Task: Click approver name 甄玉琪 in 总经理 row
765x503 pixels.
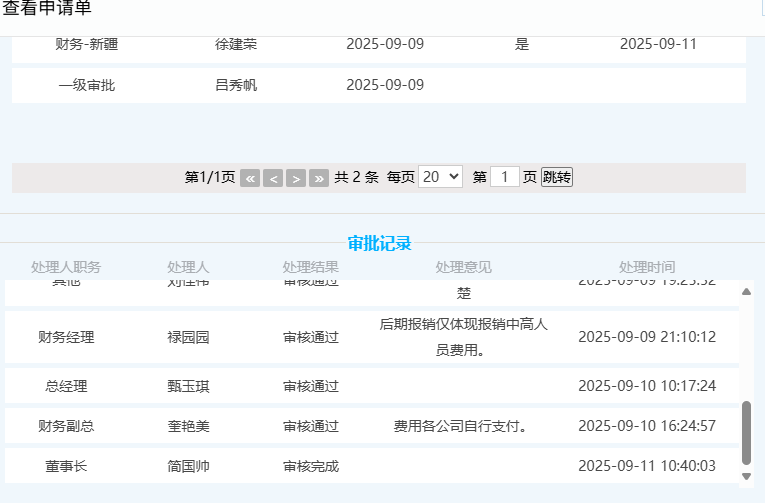Action: tap(188, 386)
